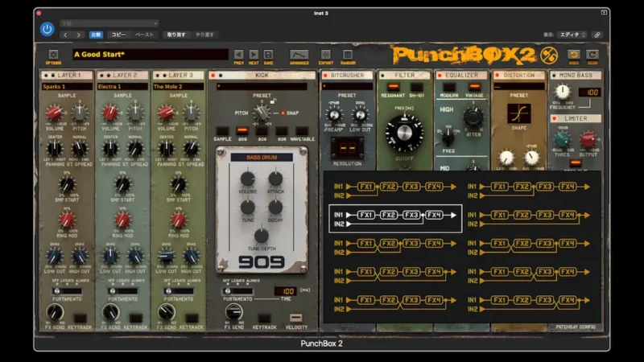Image resolution: width=644 pixels, height=362 pixels.
Task: Disable the Equalizer power LED
Action: click(440, 76)
